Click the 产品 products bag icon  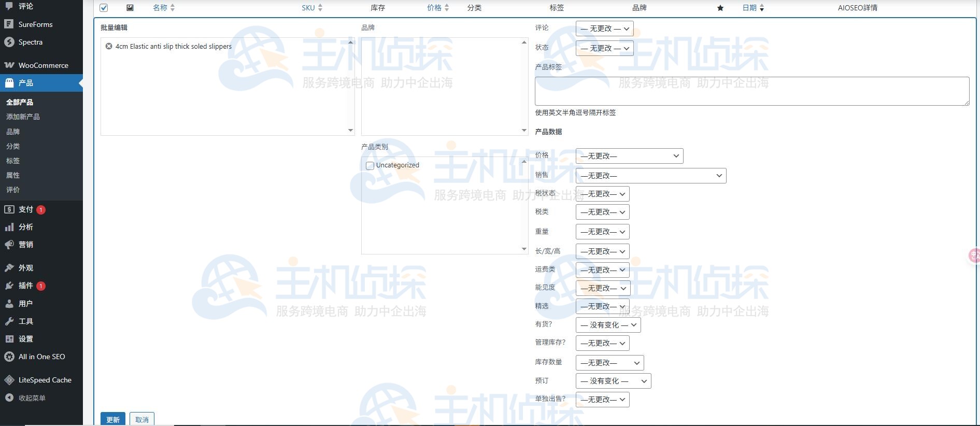[9, 83]
